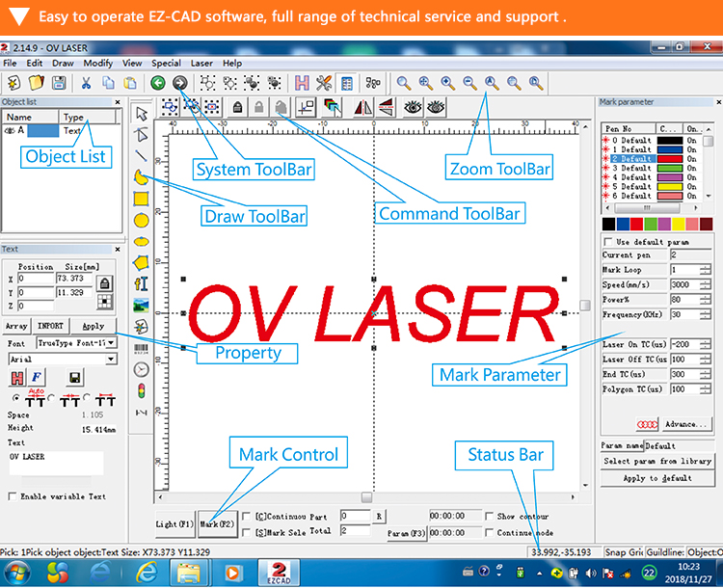Image resolution: width=723 pixels, height=588 pixels.
Task: Open the Arial font name dropdown
Action: 111,359
